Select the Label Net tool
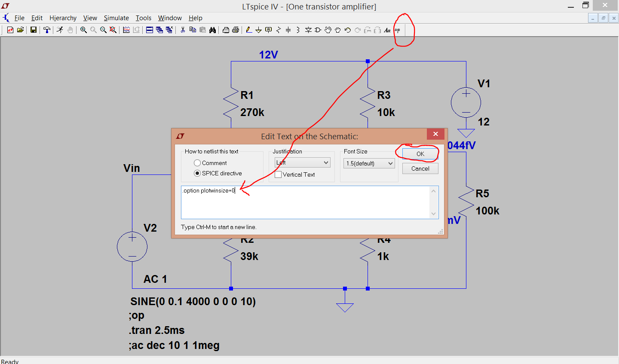 (269, 30)
